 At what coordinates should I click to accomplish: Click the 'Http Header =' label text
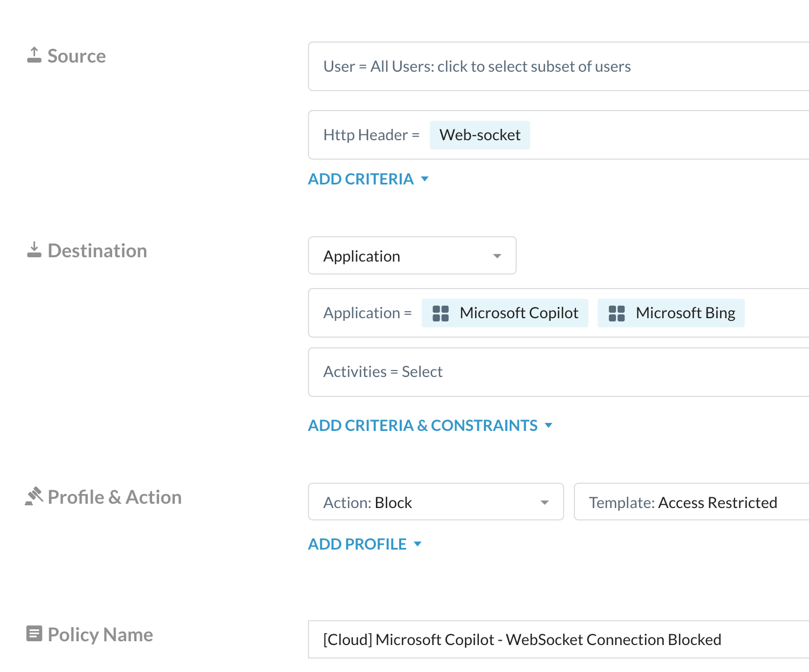coord(372,135)
